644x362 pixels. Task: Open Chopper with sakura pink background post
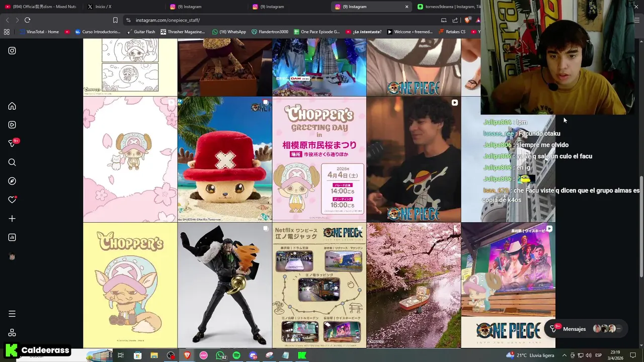[130, 159]
